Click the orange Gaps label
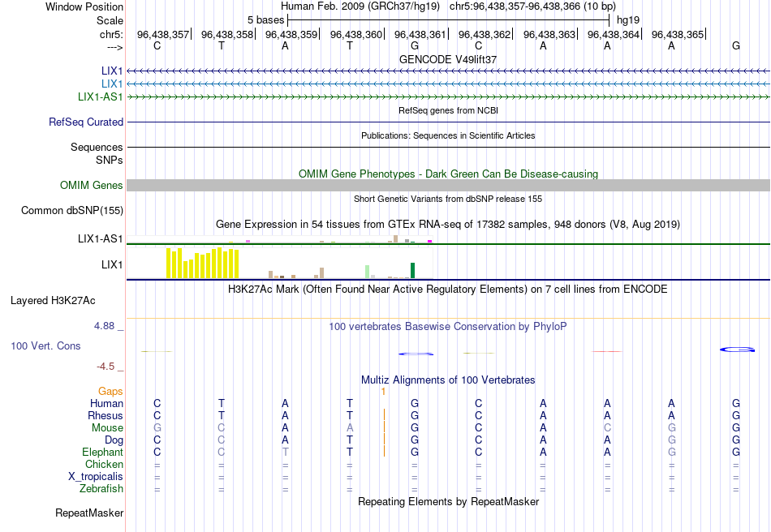 point(110,392)
